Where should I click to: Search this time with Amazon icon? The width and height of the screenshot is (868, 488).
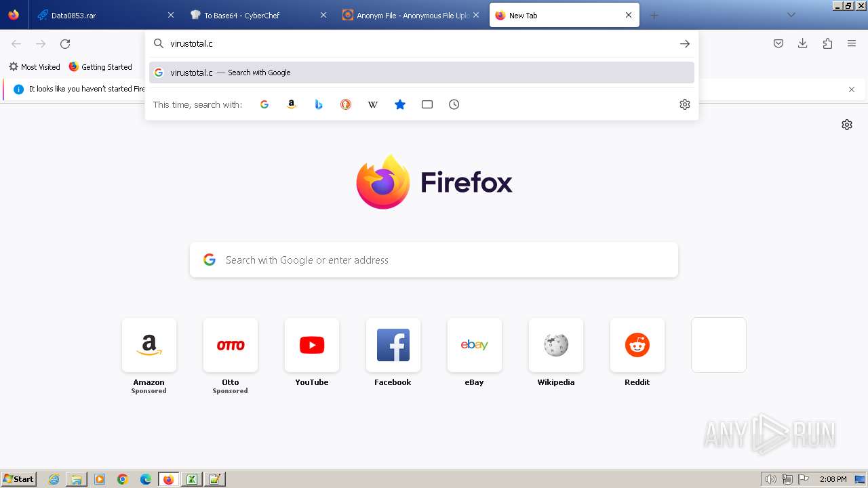292,104
